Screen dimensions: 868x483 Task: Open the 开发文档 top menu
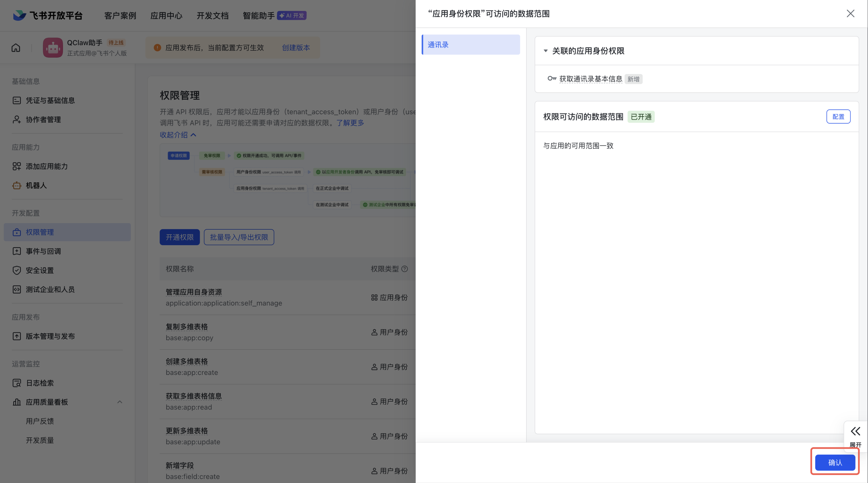(212, 16)
